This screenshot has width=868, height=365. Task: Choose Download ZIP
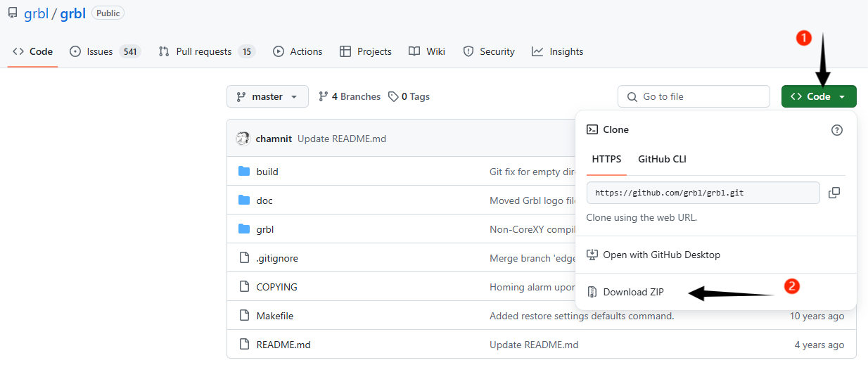[x=625, y=292]
